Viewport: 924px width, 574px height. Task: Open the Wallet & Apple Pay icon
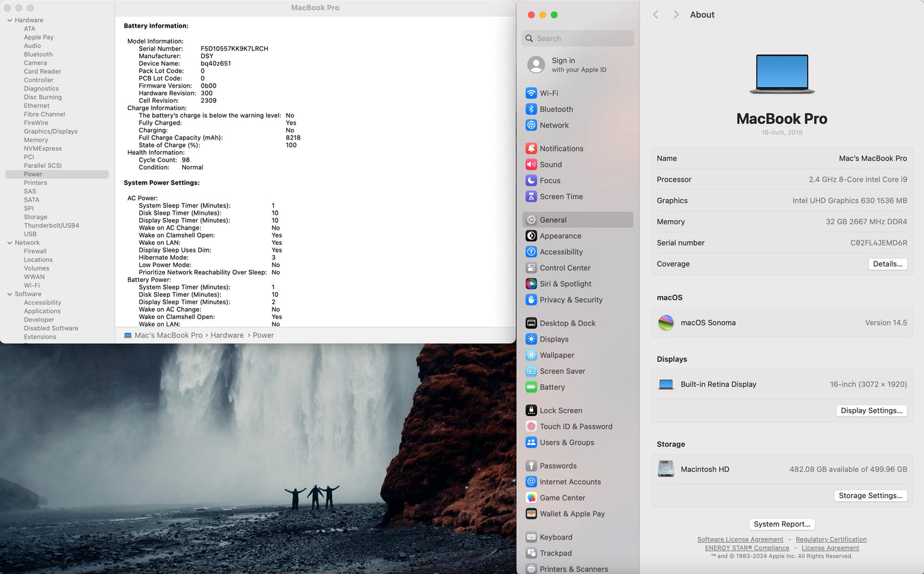coord(531,514)
